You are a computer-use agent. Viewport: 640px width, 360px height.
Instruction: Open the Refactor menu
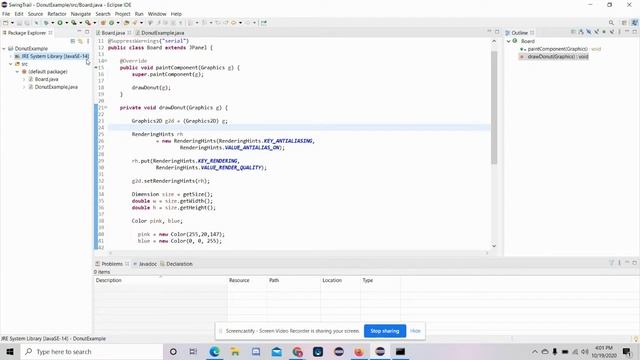click(x=57, y=14)
